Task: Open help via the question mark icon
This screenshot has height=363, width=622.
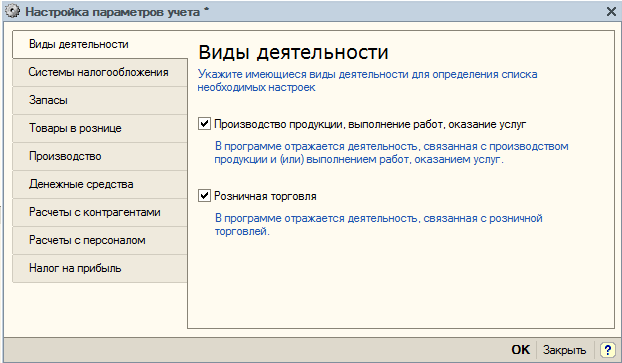Action: pyautogui.click(x=607, y=350)
